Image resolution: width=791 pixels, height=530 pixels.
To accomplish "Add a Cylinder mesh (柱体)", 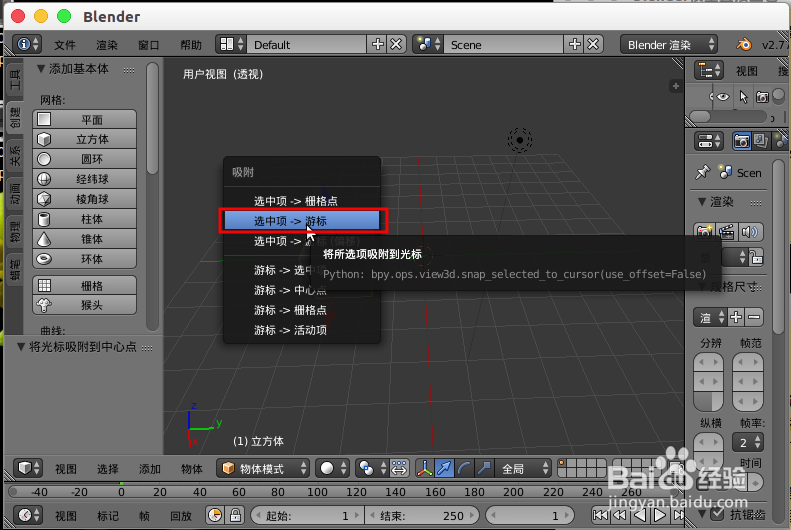I will pyautogui.click(x=85, y=219).
